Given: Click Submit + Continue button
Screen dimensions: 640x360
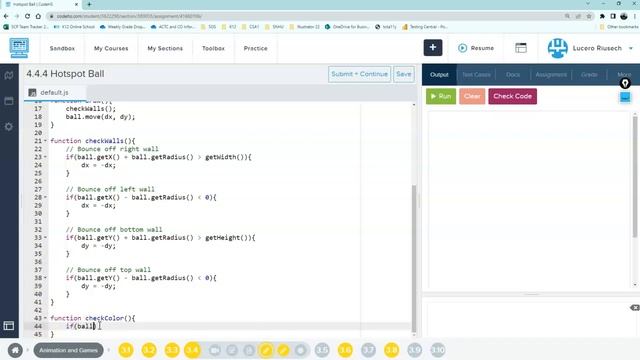Looking at the screenshot, I should pos(359,74).
